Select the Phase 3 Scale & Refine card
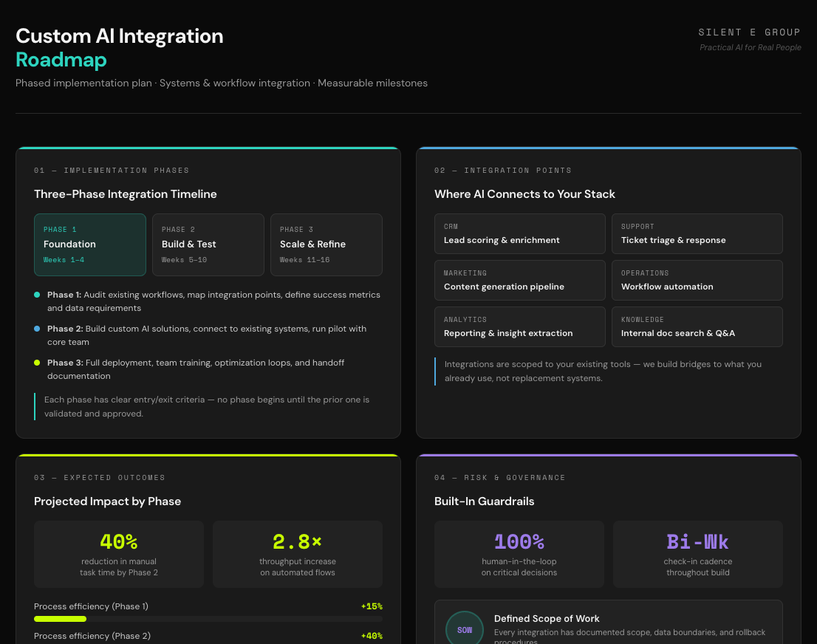 [326, 244]
